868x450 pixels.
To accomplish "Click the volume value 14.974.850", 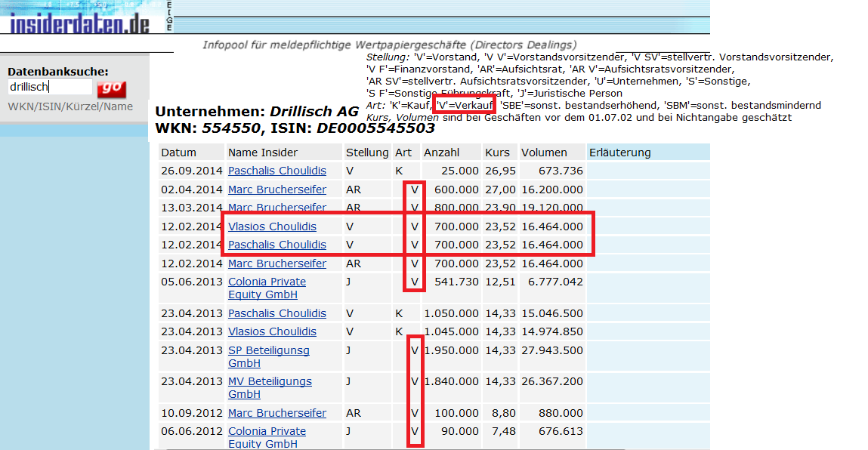I will pos(552,331).
